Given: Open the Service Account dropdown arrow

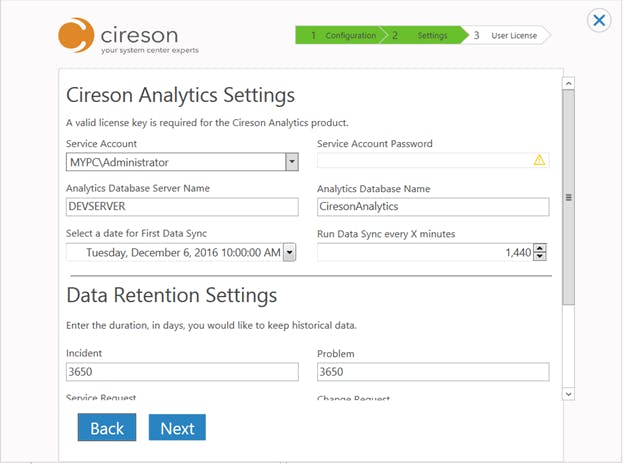Looking at the screenshot, I should point(292,162).
